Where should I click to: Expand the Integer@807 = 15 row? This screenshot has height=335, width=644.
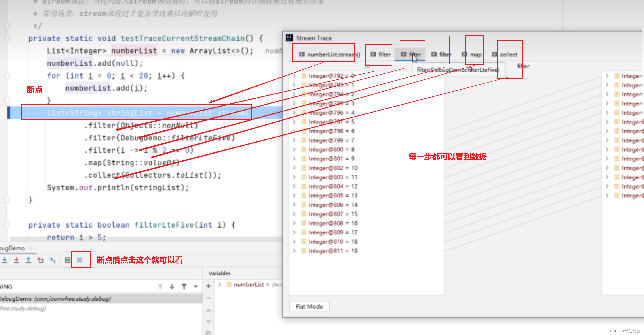coord(294,214)
